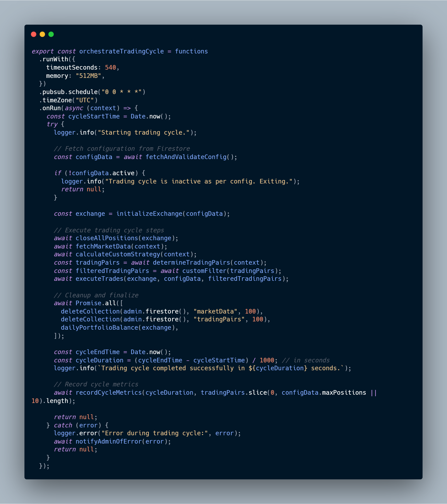This screenshot has width=447, height=504.
Task: Click the recordCycleMetrics await call
Action: coord(108,393)
